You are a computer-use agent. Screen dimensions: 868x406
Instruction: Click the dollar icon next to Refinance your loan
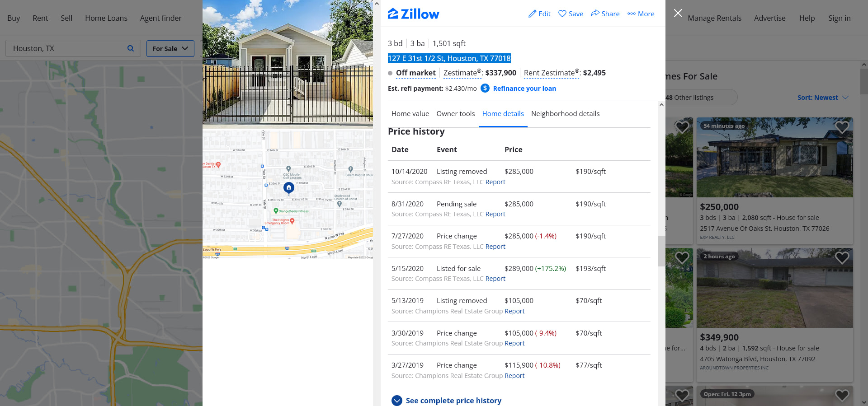click(485, 88)
